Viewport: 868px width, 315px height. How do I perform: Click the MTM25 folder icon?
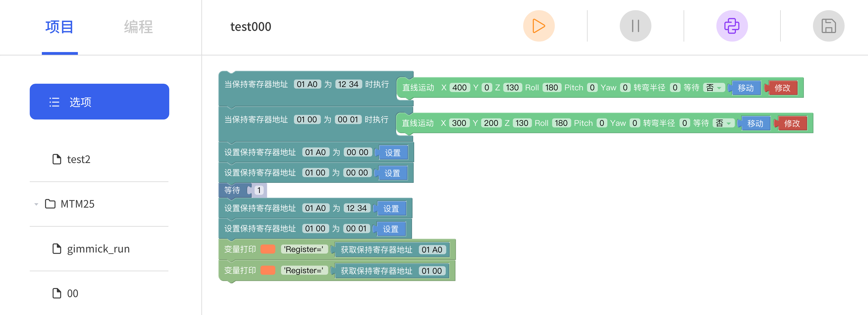pyautogui.click(x=50, y=204)
